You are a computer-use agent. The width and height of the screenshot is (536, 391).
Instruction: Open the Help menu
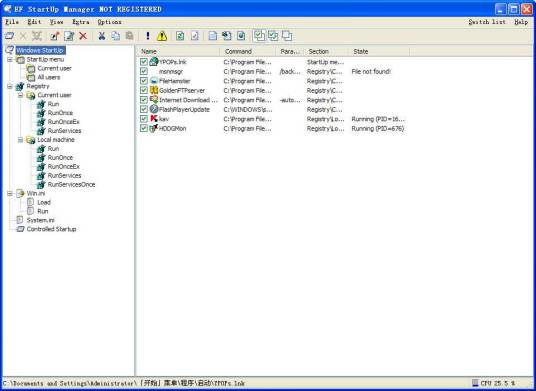click(521, 22)
